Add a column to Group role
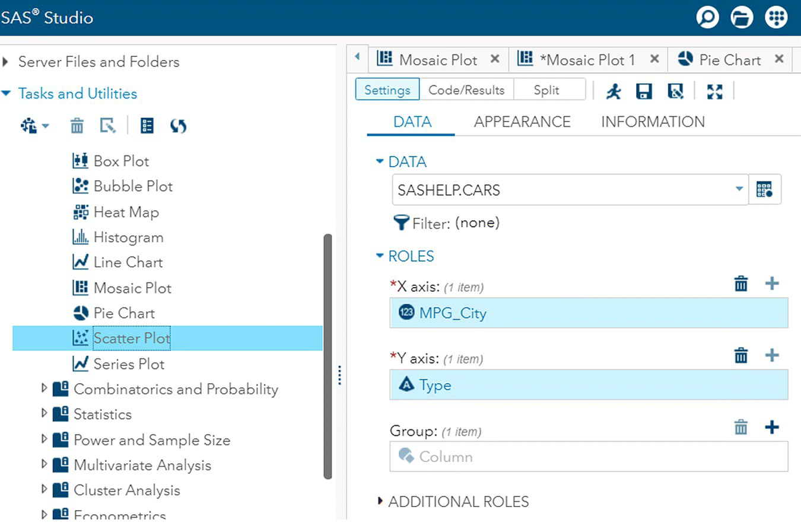 tap(772, 427)
